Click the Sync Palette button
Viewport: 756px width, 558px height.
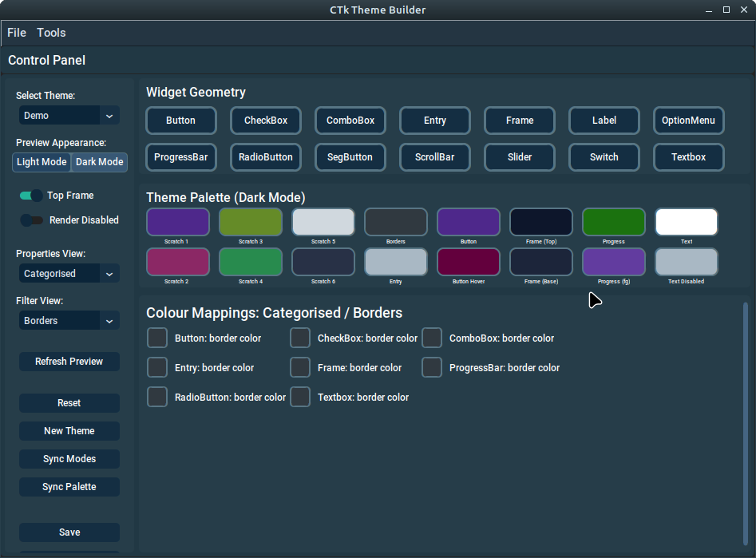(x=69, y=486)
